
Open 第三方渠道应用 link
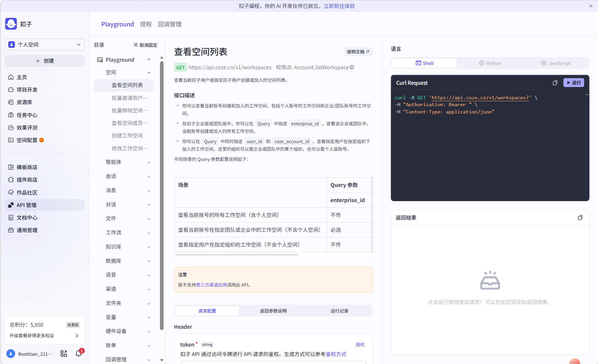211,285
